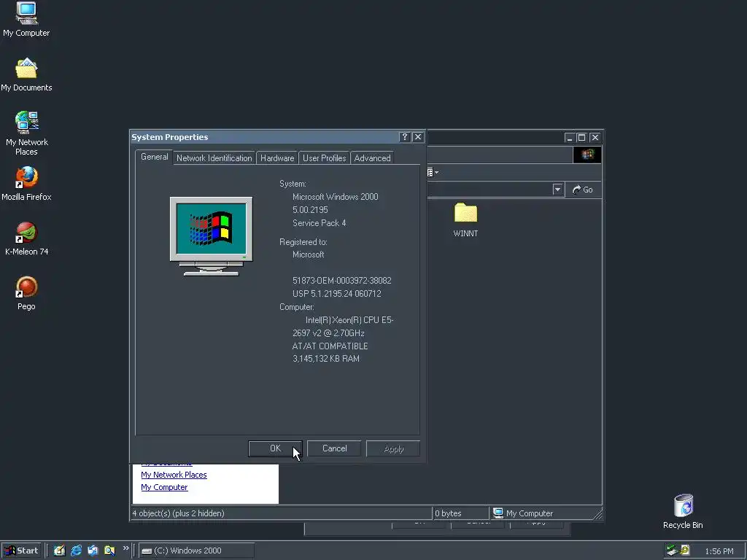Follow the My Computer link in Explorer
The image size is (747, 560).
click(164, 487)
